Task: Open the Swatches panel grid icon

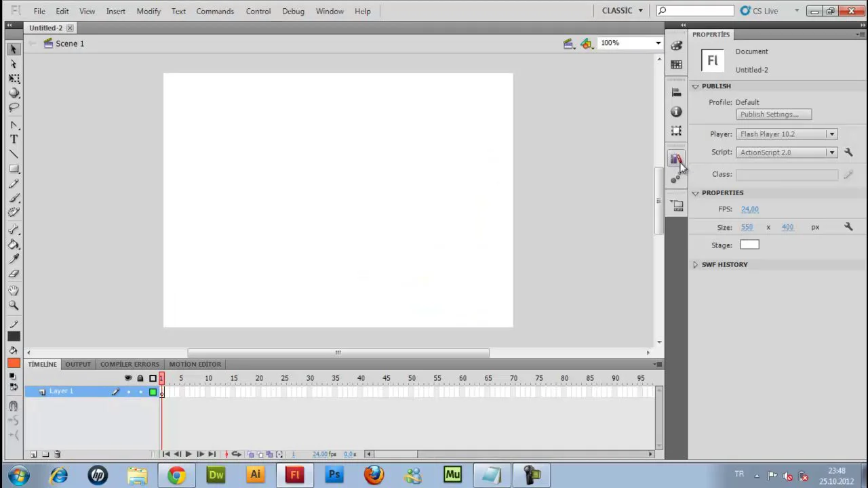Action: tap(676, 64)
